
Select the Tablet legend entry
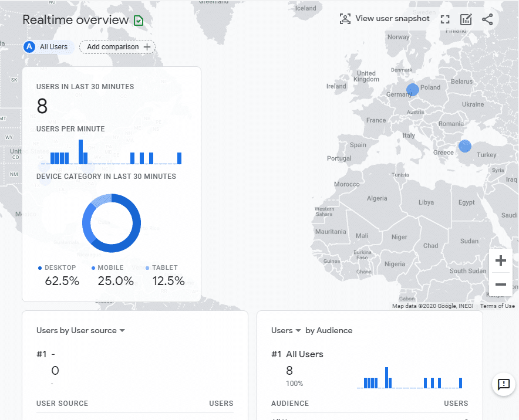click(x=165, y=268)
